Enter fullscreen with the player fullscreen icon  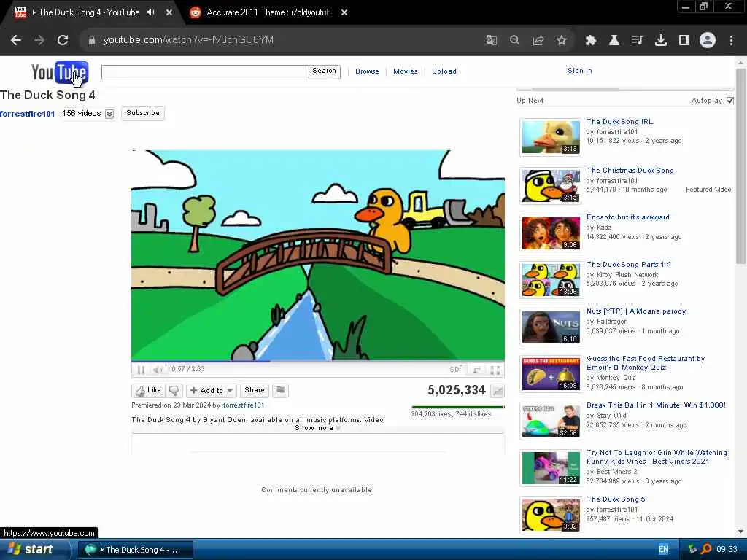(495, 370)
